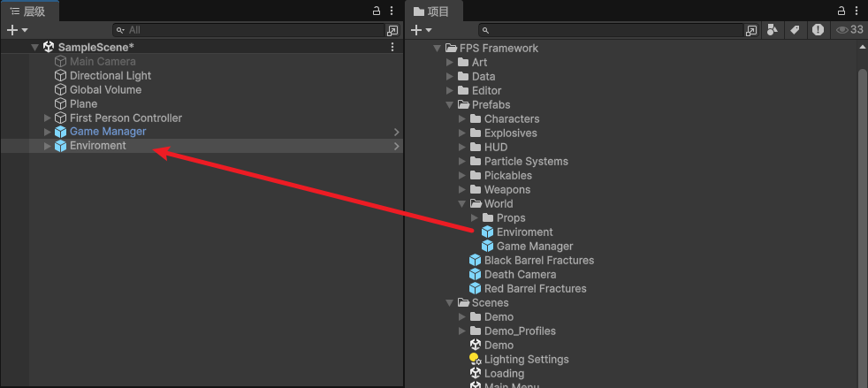
Task: Select the 'Global Volume' name text
Action: pyautogui.click(x=105, y=89)
